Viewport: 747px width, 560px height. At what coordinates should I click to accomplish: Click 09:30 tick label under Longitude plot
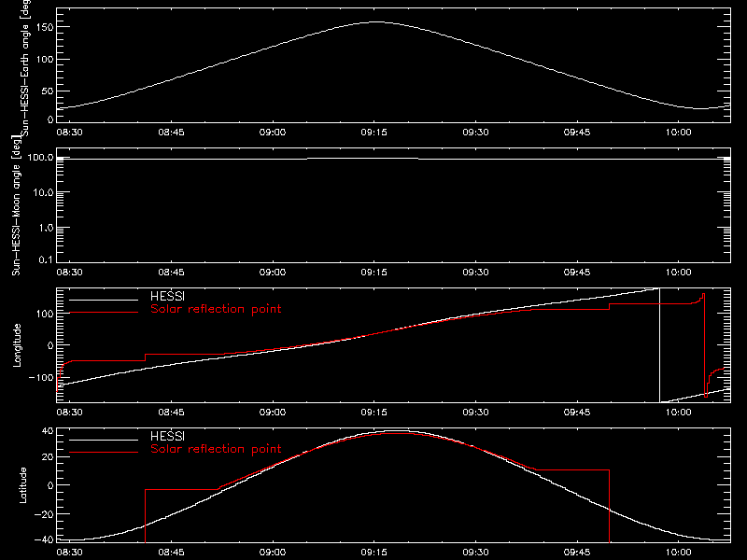[475, 412]
